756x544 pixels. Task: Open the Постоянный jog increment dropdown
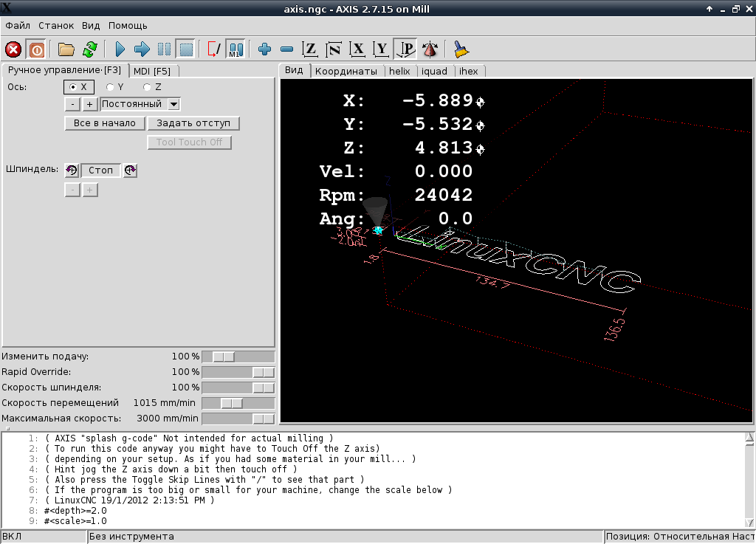(x=173, y=105)
